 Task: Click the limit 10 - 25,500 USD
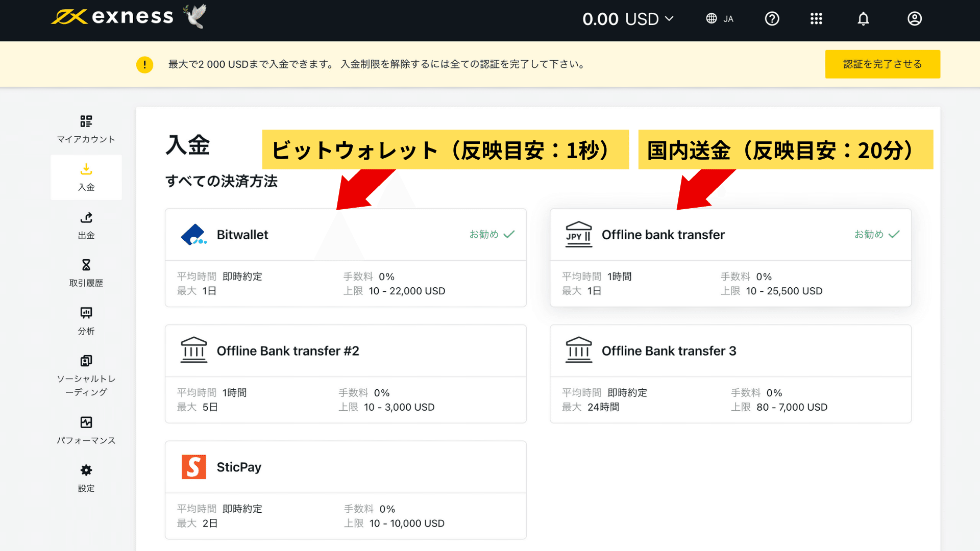point(784,291)
